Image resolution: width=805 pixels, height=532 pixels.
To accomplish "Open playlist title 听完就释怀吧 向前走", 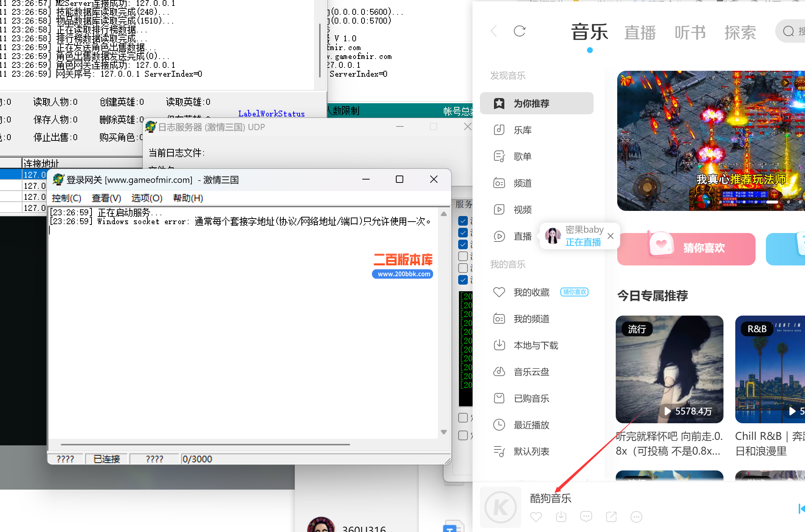I will pyautogui.click(x=669, y=444).
